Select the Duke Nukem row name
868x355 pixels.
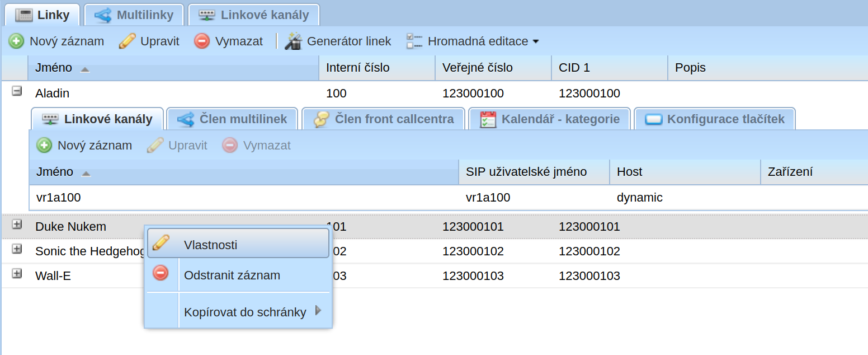[70, 227]
